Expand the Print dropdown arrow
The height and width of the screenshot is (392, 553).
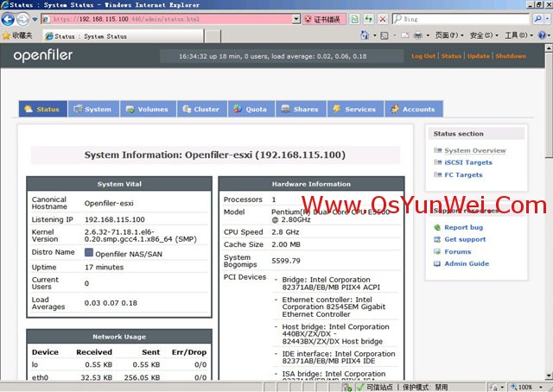(x=428, y=35)
